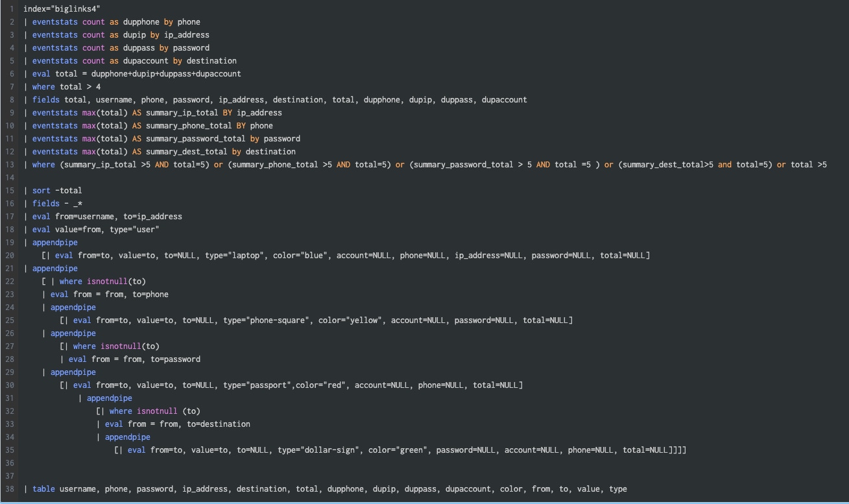This screenshot has width=849, height=504.
Task: Click the "fields - _*" line
Action: pyautogui.click(x=57, y=204)
